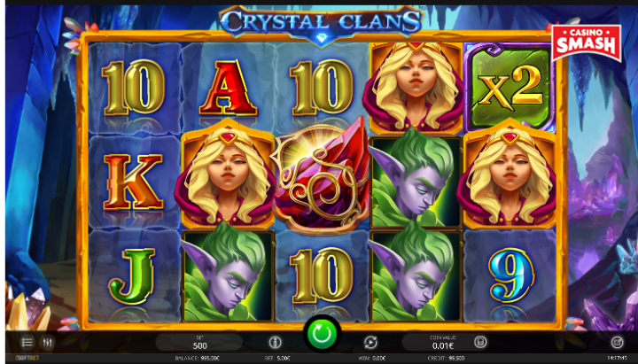The height and width of the screenshot is (364, 638).
Task: Open the sliders settings icon
Action: [47, 343]
